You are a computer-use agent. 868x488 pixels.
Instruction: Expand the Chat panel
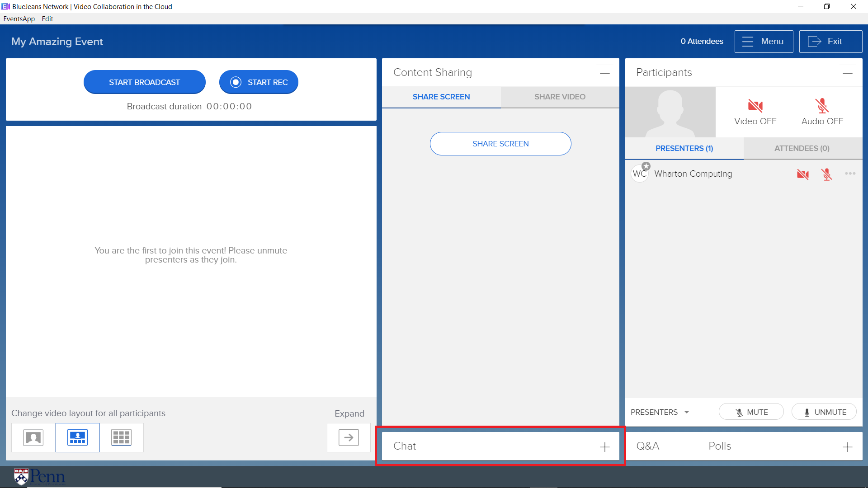pyautogui.click(x=604, y=447)
